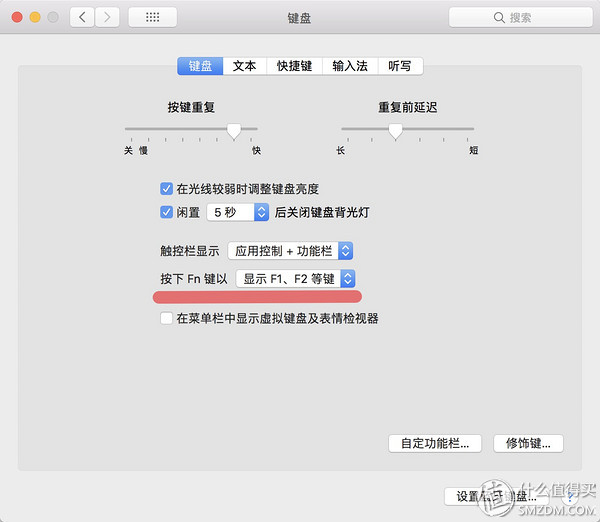
Task: Click the 搜索 search field
Action: coord(521,18)
